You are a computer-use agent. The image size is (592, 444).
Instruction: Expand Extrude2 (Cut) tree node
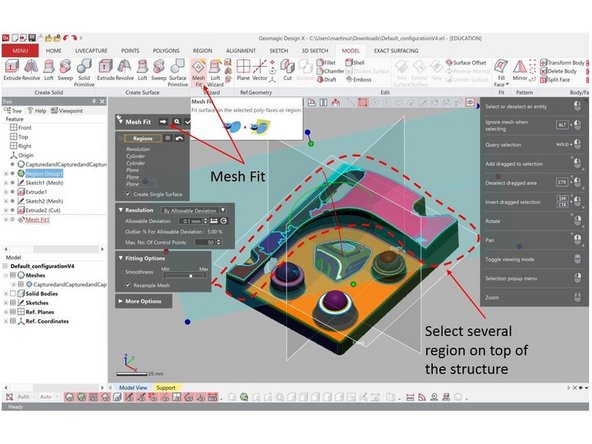[6, 210]
